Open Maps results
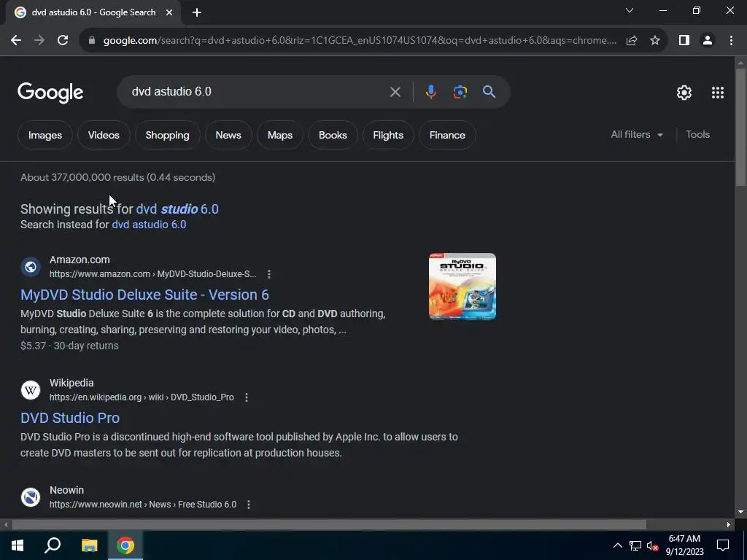747x560 pixels. [279, 135]
